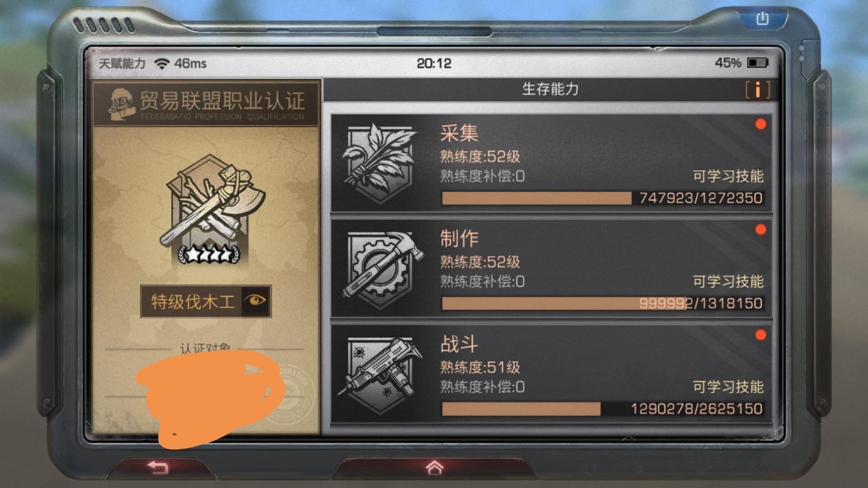Click the red notification dot on 战斗

pyautogui.click(x=760, y=335)
